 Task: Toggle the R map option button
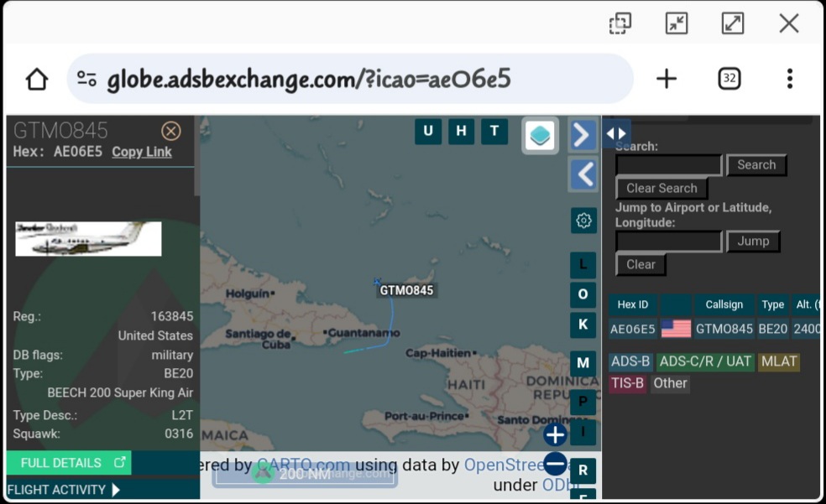[583, 470]
